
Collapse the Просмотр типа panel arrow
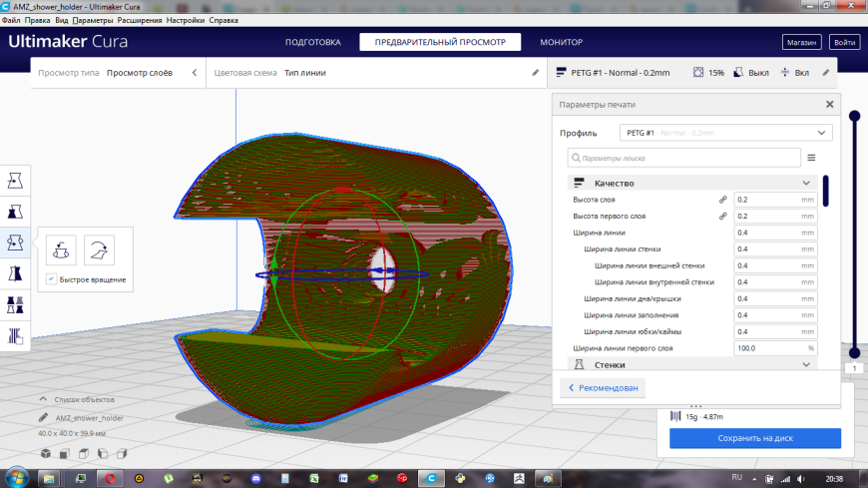coord(195,73)
